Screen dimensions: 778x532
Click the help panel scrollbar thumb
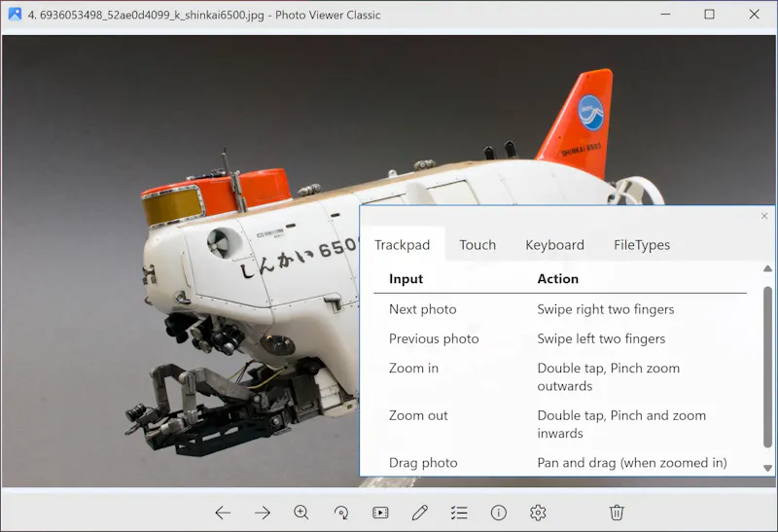click(x=767, y=367)
